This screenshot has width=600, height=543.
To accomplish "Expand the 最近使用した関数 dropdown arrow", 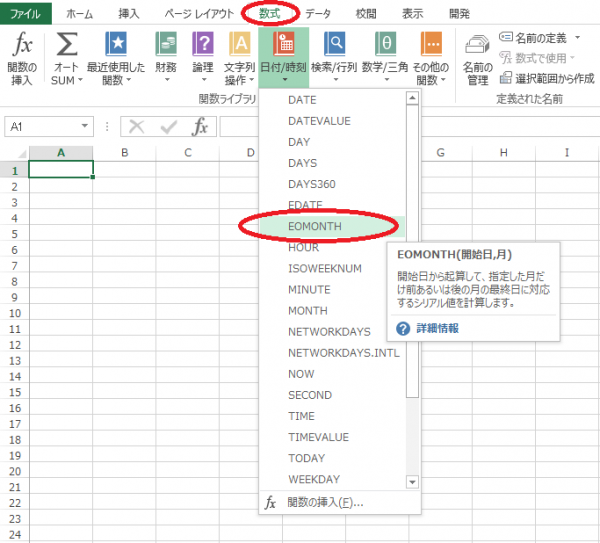I will tap(129, 80).
